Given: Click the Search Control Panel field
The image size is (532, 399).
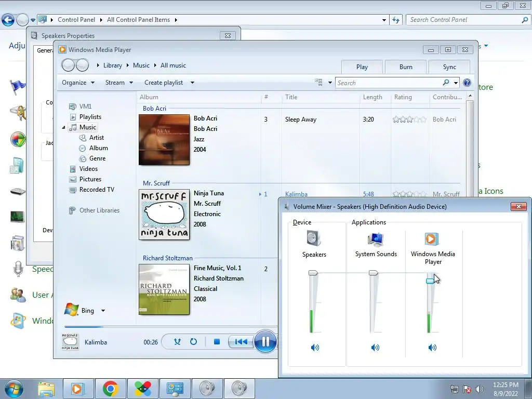Looking at the screenshot, I should click(465, 20).
